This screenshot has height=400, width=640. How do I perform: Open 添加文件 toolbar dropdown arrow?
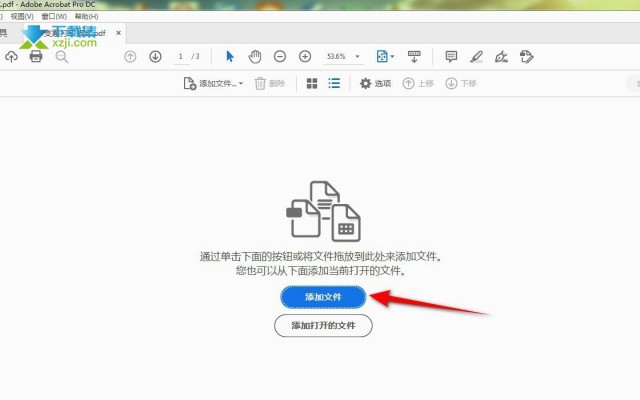click(241, 83)
